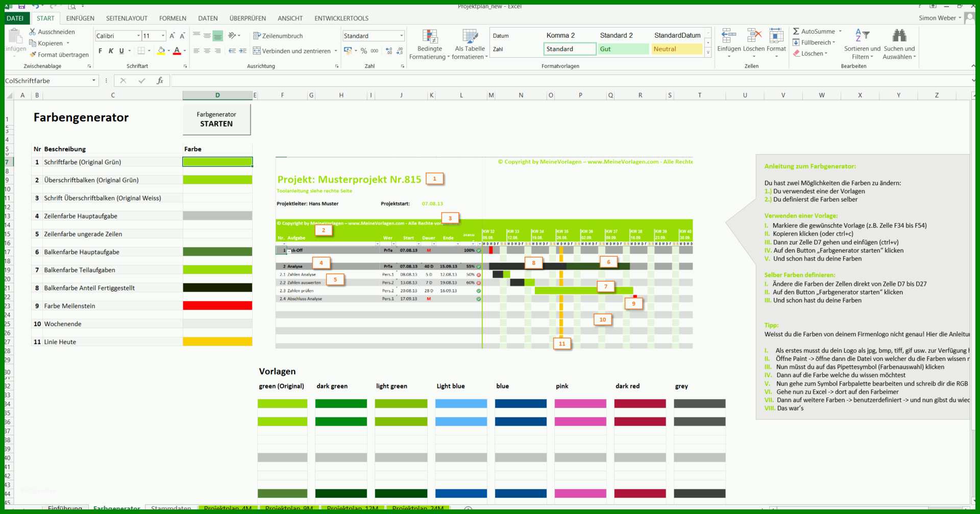Click Simon Weber account name
The height and width of the screenshot is (514, 980).
(937, 18)
